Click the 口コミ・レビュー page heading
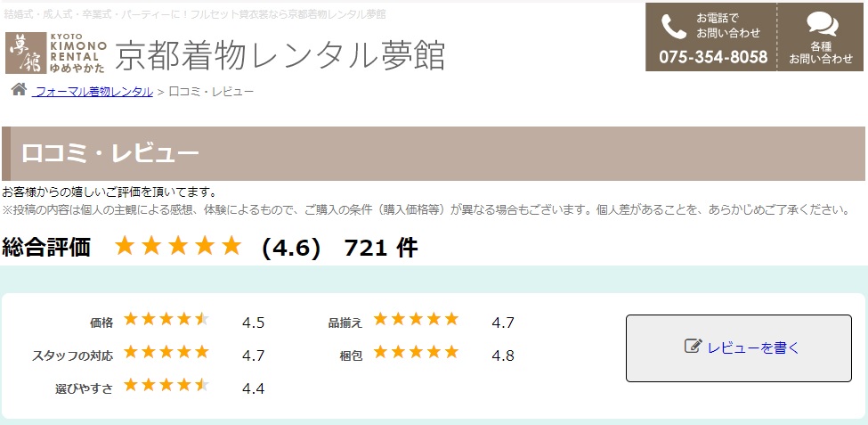 110,154
